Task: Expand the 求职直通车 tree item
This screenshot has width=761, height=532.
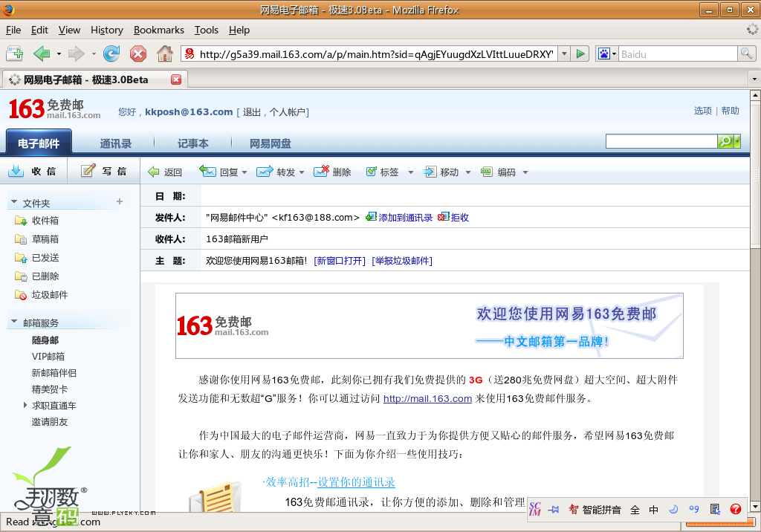Action: coord(25,406)
